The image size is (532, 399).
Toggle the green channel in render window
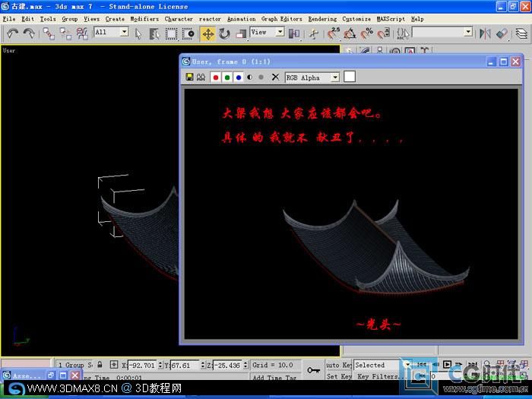(x=227, y=78)
